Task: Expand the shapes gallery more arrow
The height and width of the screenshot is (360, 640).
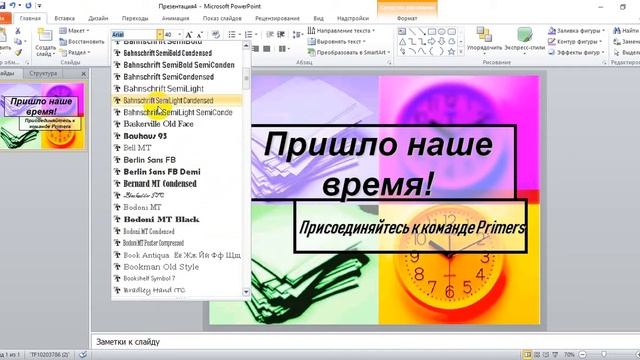Action: point(461,52)
